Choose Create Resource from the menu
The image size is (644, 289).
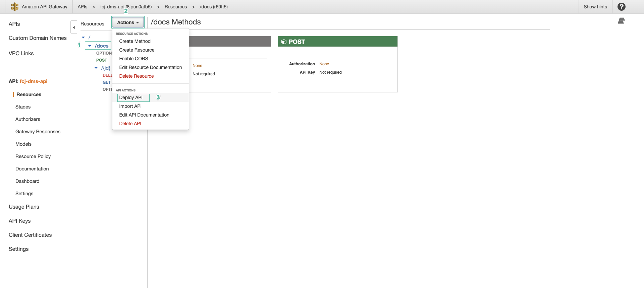(x=137, y=50)
